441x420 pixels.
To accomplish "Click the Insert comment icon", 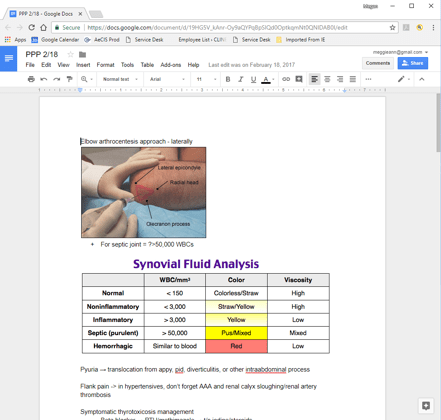I will [x=299, y=79].
